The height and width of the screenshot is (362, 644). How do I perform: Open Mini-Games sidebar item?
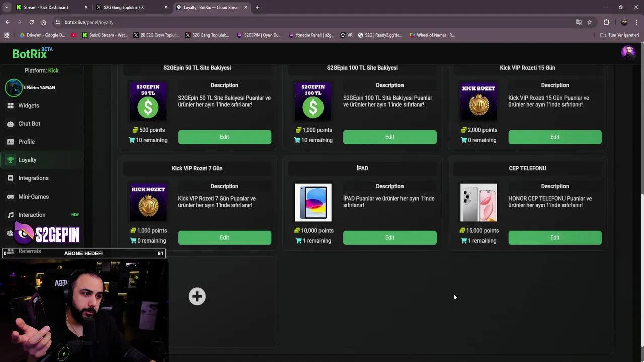[33, 197]
